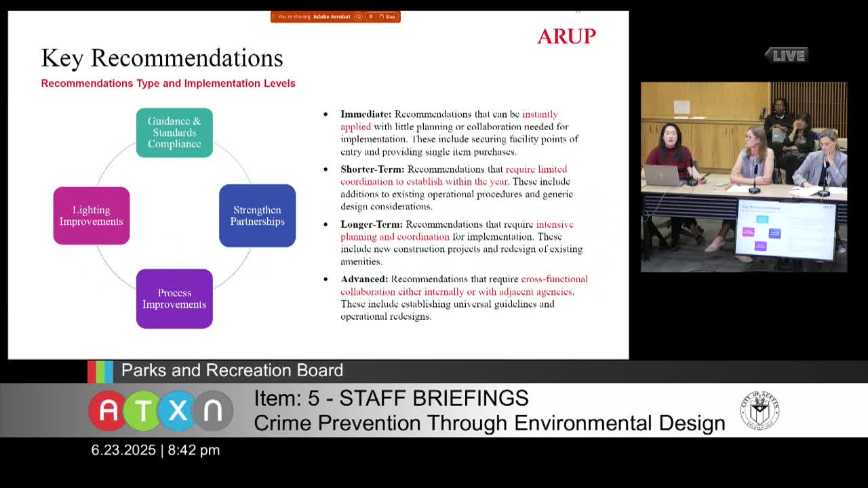Click 'Item: 5 - STAFF BRIEFINGS' caption
The image size is (868, 488).
(391, 399)
